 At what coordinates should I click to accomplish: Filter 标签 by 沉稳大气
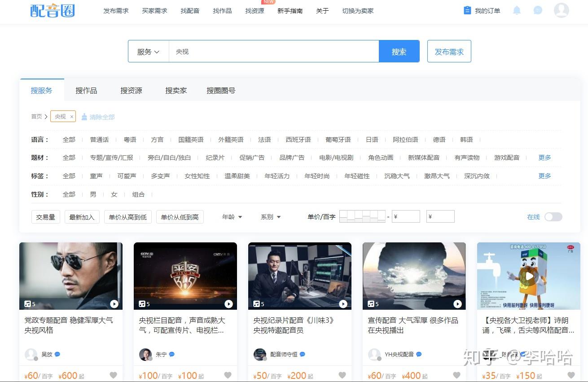(x=397, y=176)
